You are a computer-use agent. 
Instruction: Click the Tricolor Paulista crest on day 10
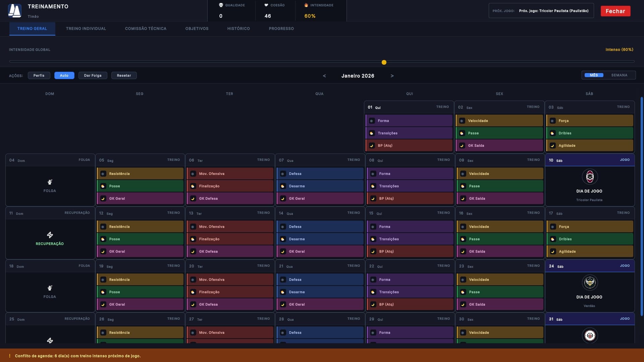point(590,177)
